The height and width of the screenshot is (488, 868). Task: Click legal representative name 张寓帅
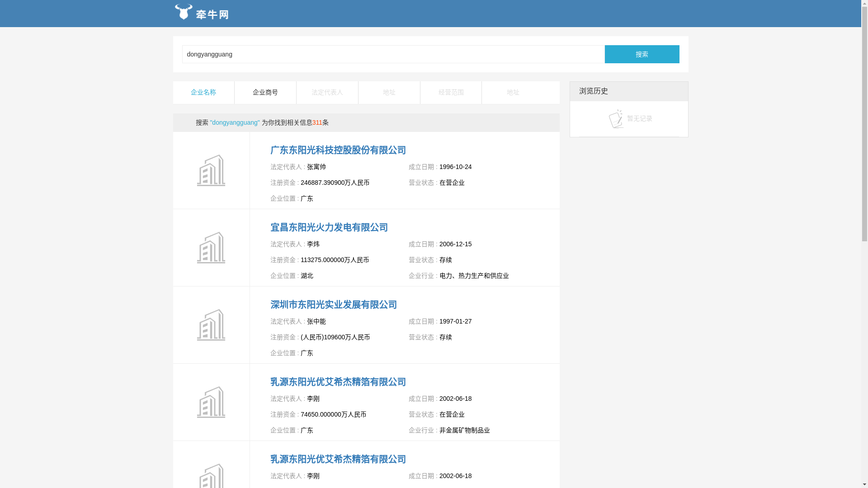pos(316,167)
